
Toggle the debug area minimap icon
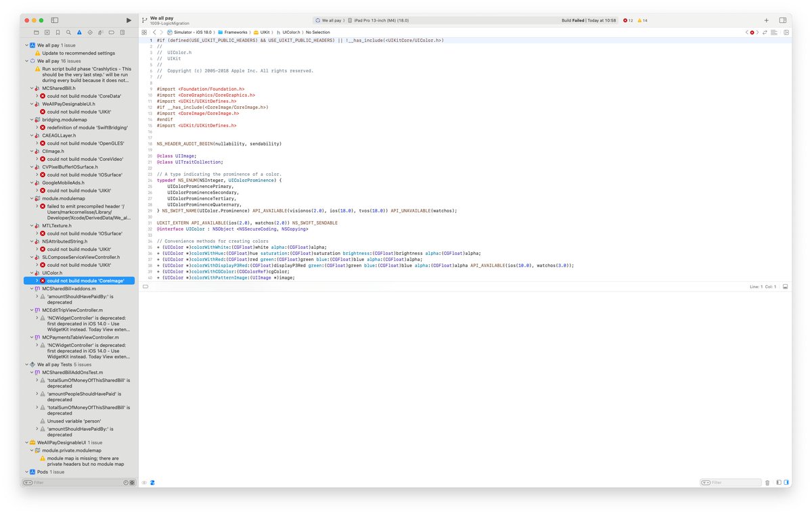click(x=786, y=286)
